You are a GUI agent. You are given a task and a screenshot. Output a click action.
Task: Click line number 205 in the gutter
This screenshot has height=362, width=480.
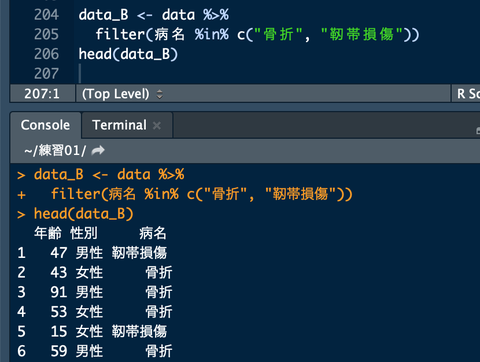[46, 34]
